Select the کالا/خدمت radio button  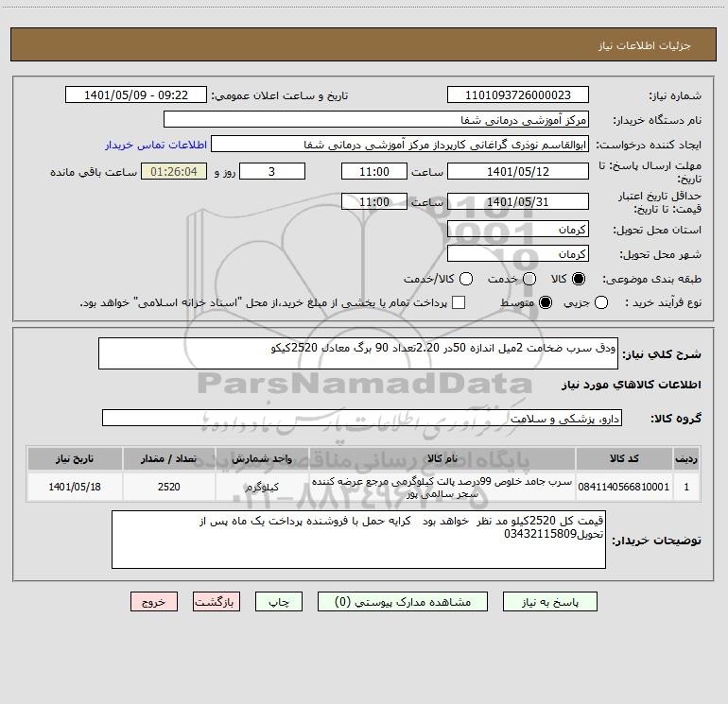(x=466, y=279)
